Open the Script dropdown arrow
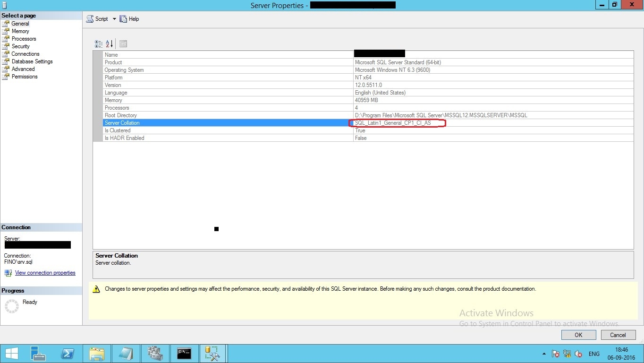 pos(114,19)
